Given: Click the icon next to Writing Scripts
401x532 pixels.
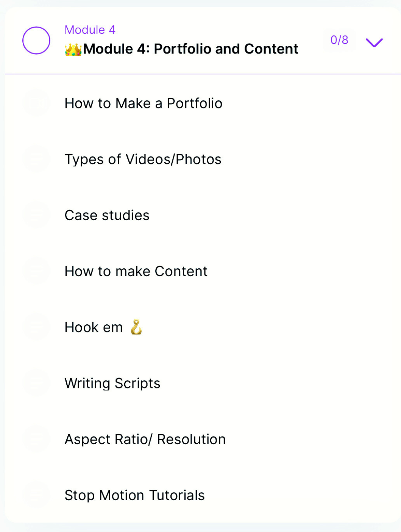Looking at the screenshot, I should [36, 383].
